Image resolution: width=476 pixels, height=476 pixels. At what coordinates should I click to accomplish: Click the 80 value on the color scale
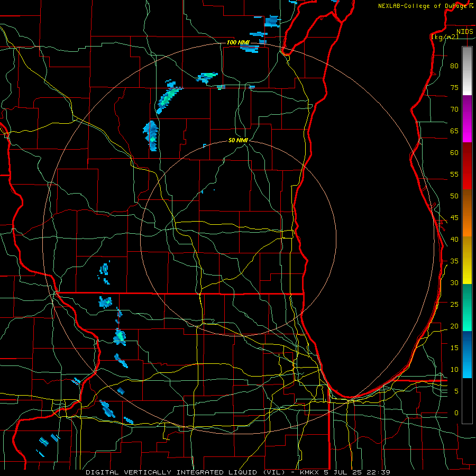click(x=454, y=66)
